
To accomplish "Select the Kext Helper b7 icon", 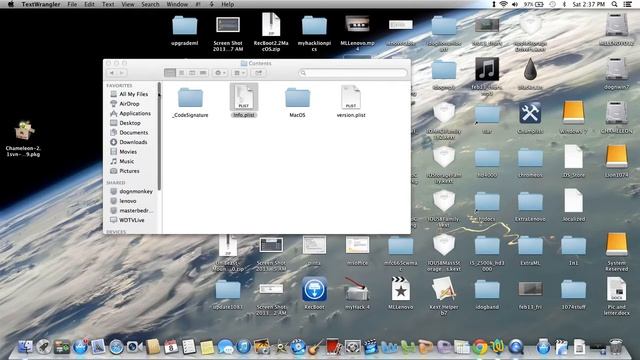I will (444, 296).
